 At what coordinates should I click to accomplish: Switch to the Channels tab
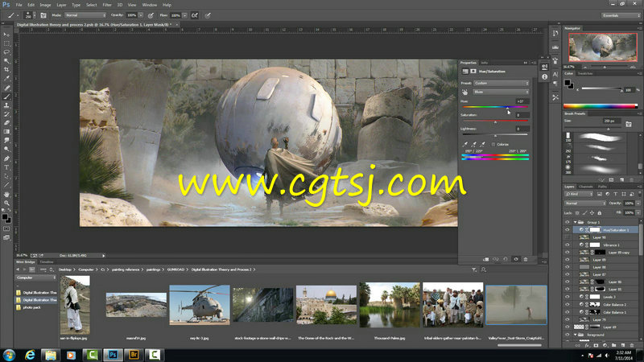(x=586, y=187)
